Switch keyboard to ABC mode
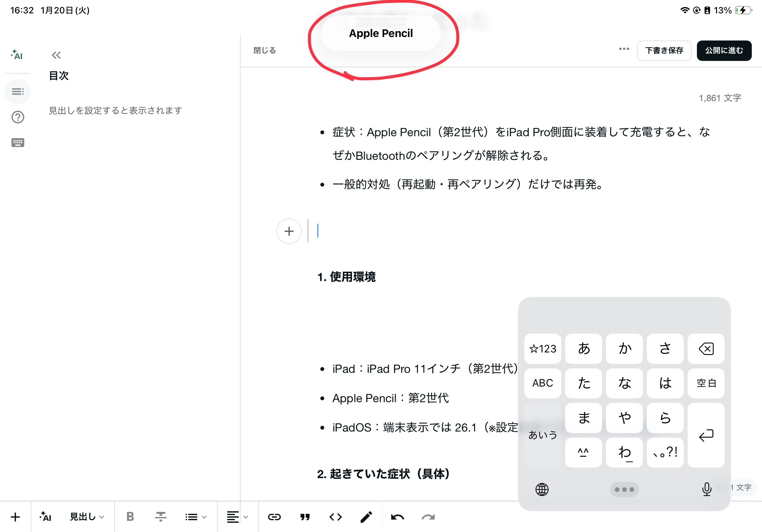 click(x=543, y=383)
